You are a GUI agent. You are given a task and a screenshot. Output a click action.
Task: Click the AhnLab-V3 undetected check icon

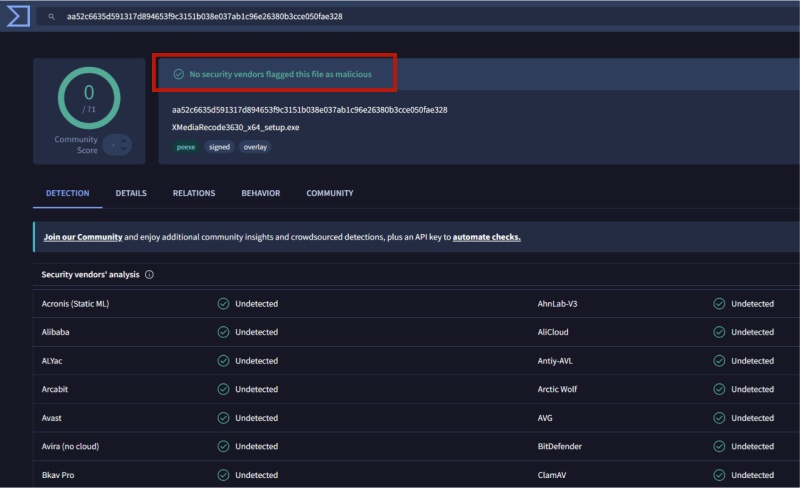[719, 304]
